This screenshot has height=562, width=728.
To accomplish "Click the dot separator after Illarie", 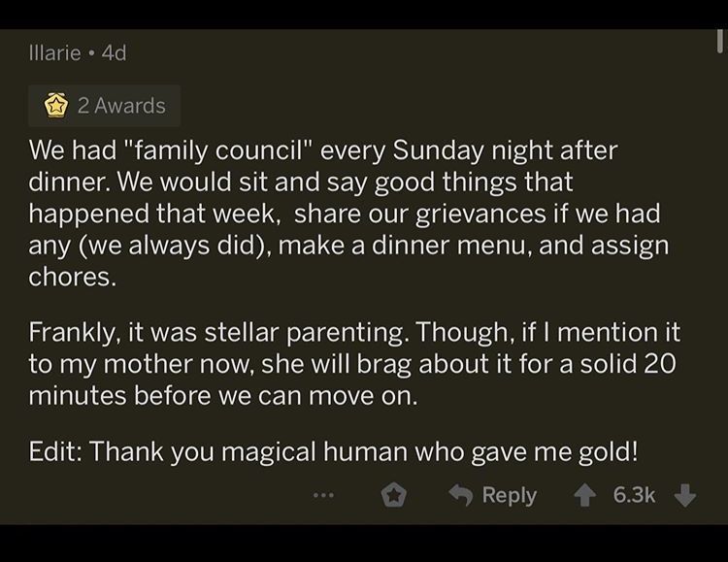I will pyautogui.click(x=88, y=52).
